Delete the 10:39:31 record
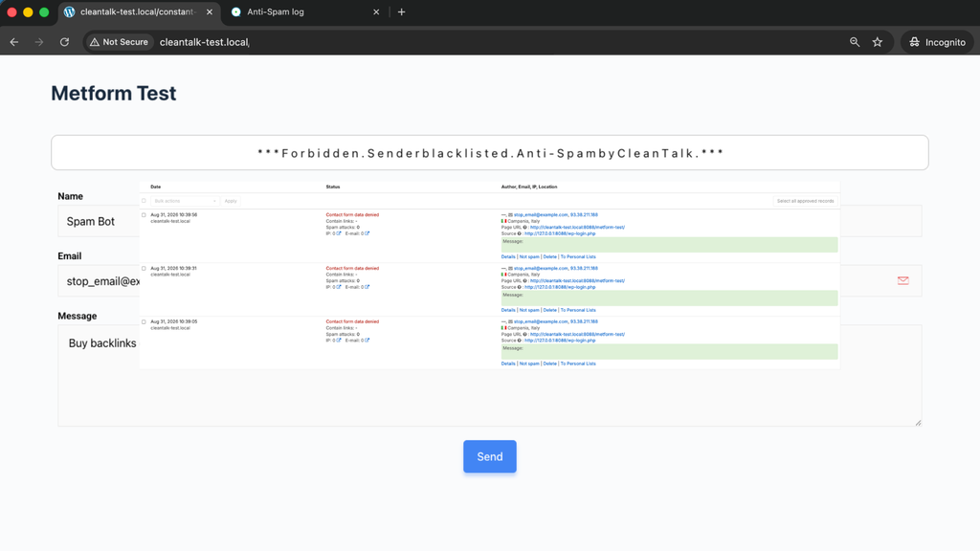980x551 pixels. coord(549,310)
